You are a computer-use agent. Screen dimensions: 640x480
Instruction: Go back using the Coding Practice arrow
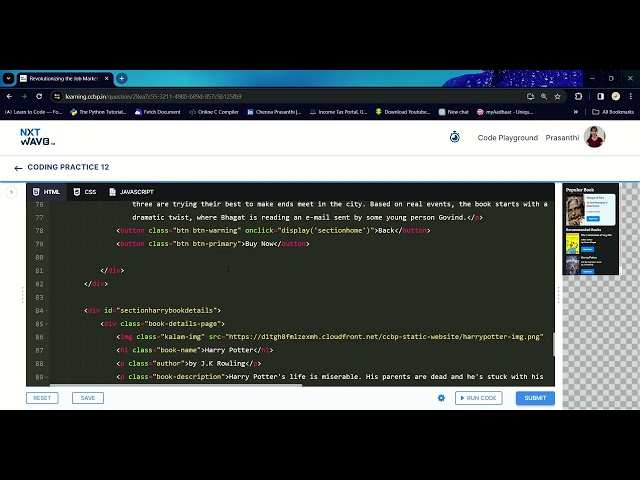click(x=18, y=168)
